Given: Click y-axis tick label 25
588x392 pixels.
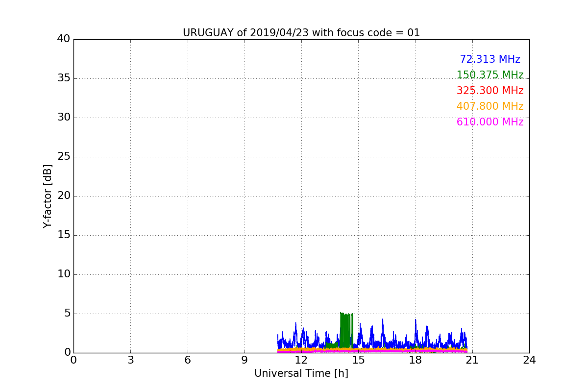Looking at the screenshot, I should [64, 157].
